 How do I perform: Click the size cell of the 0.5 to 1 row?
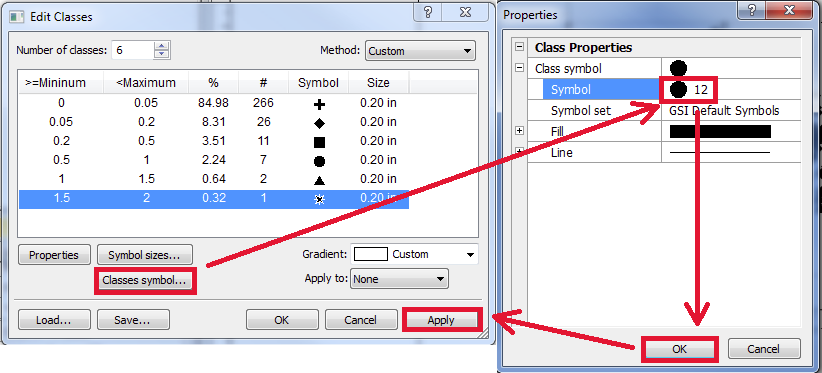pyautogui.click(x=378, y=160)
